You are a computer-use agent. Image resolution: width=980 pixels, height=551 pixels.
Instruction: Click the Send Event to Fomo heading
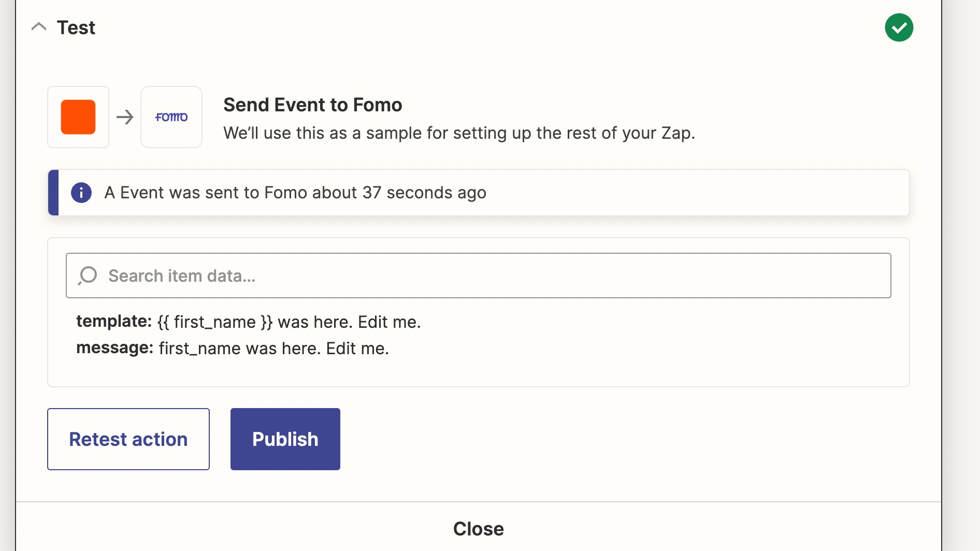(312, 105)
